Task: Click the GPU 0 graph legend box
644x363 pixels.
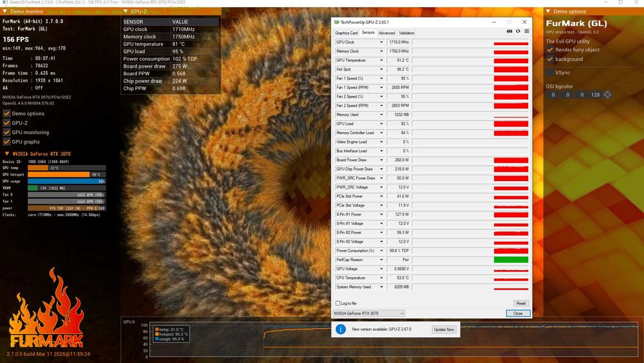Action: click(x=172, y=334)
